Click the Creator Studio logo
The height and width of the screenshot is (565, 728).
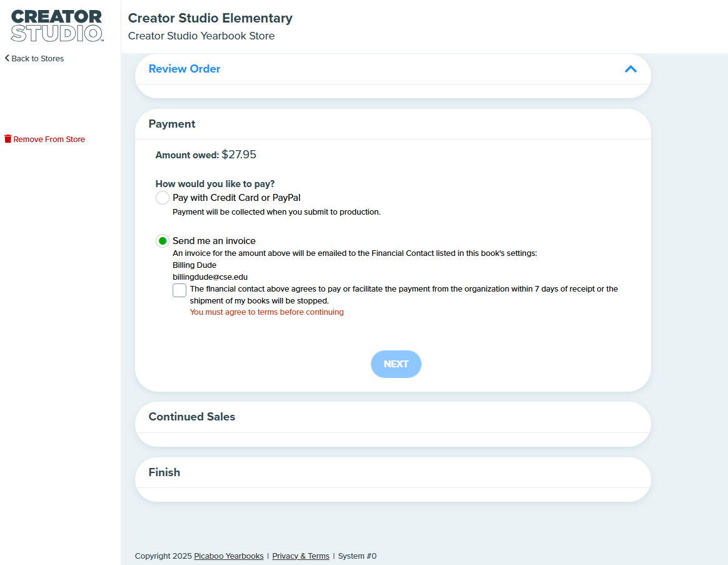click(x=57, y=26)
